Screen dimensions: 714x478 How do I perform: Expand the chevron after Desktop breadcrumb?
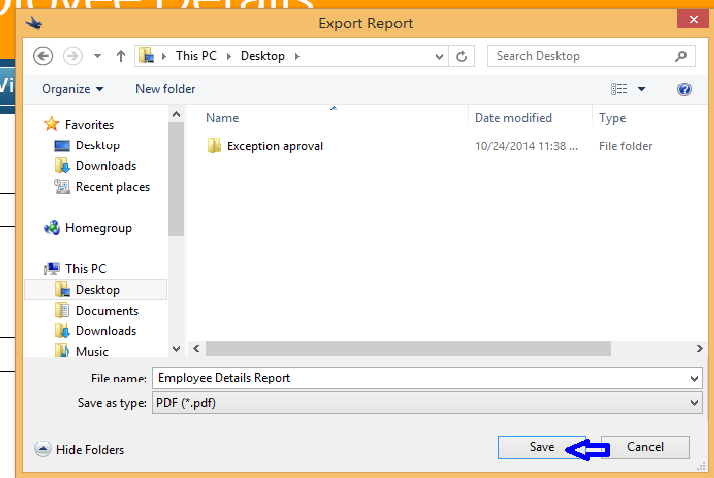click(297, 56)
